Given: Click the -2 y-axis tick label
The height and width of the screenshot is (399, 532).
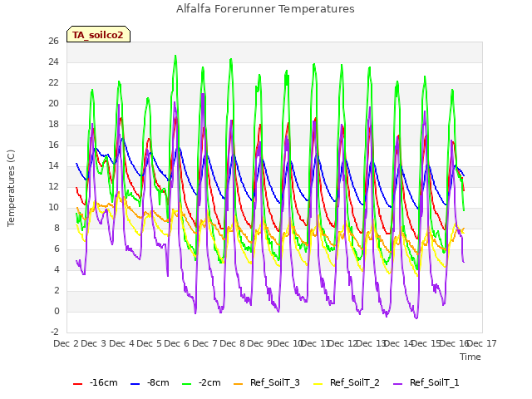Looking at the screenshot, I should [55, 332].
